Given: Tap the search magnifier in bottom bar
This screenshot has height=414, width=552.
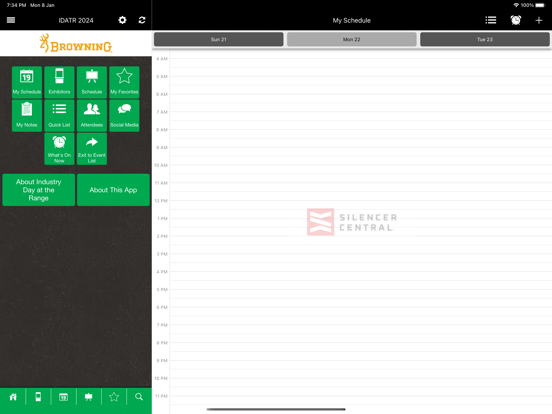Looking at the screenshot, I should pyautogui.click(x=139, y=397).
